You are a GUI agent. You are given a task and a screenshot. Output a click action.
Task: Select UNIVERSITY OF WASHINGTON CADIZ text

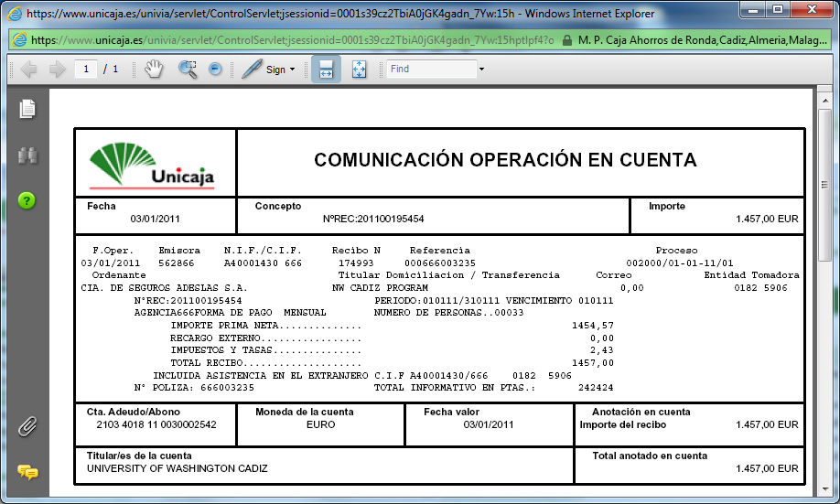pyautogui.click(x=178, y=468)
